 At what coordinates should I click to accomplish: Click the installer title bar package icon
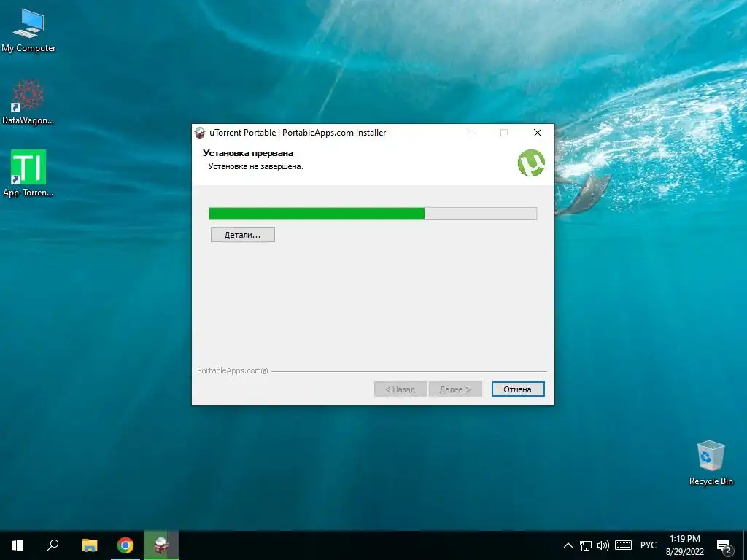coord(200,133)
